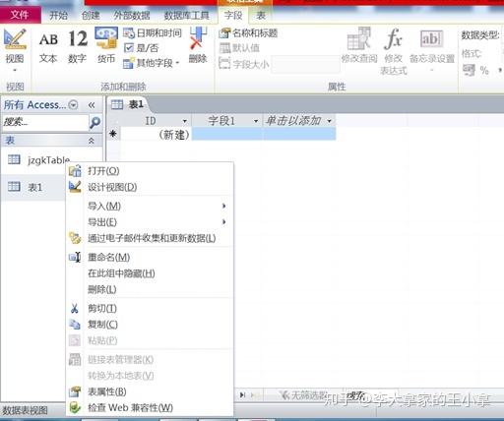Choose Design View (设计视图) from the context menu

(151, 187)
